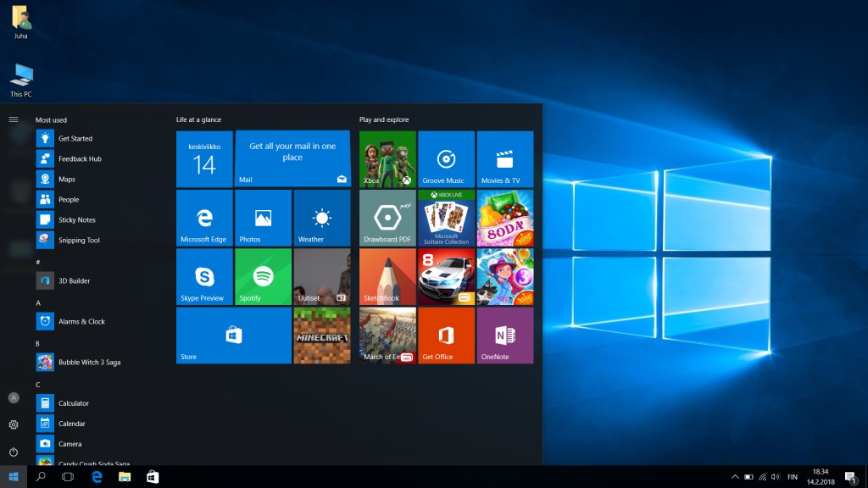Open the Spotify tile
868x488 pixels.
click(263, 277)
